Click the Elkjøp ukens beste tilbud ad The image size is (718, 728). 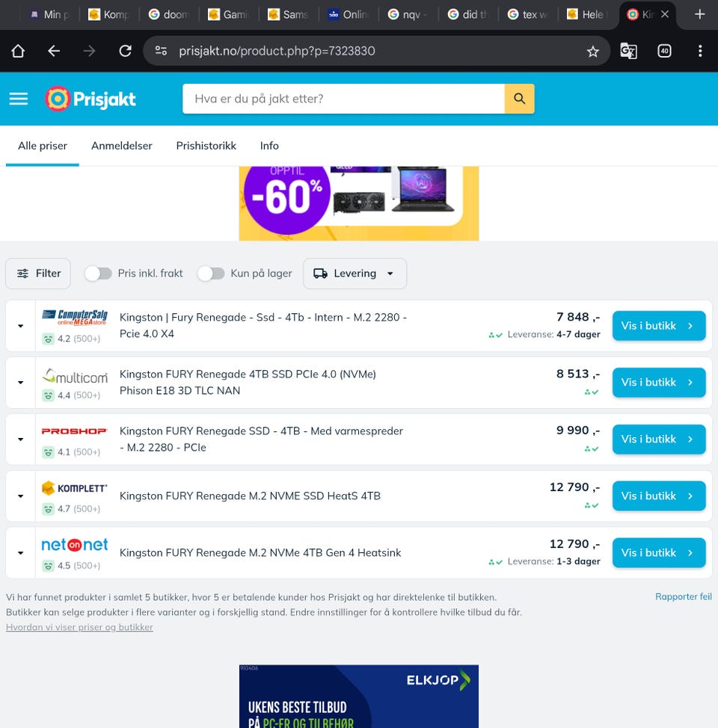pos(359,696)
